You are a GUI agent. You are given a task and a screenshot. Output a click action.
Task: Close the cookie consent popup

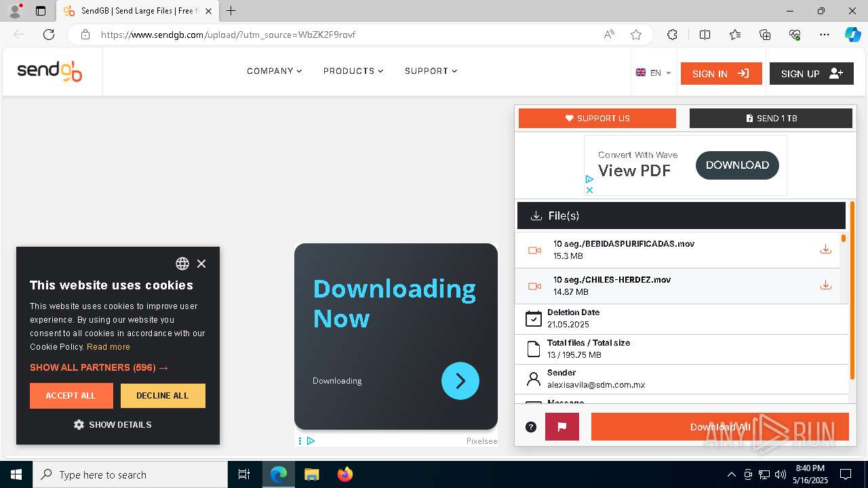(201, 264)
